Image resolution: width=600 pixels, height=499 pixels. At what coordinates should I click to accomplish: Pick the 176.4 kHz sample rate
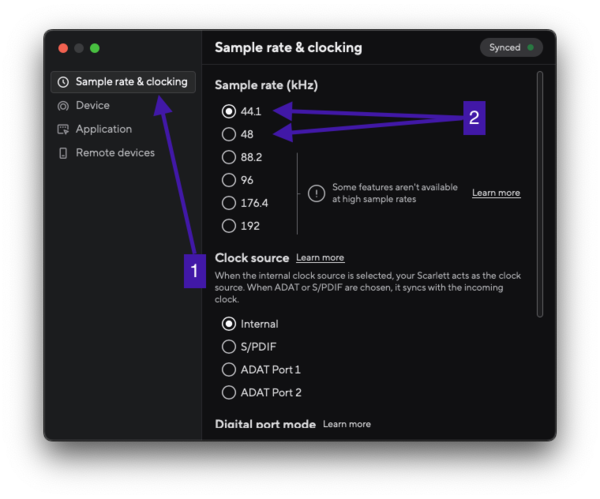(x=229, y=203)
